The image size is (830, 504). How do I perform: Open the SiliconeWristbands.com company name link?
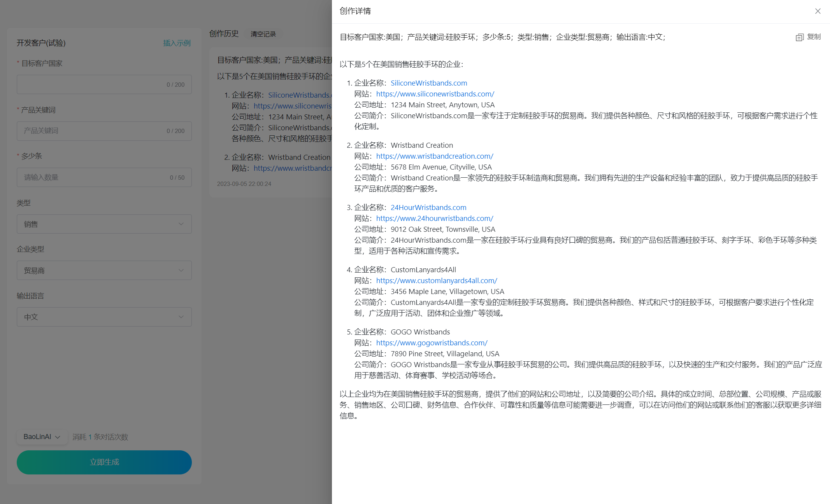click(429, 83)
